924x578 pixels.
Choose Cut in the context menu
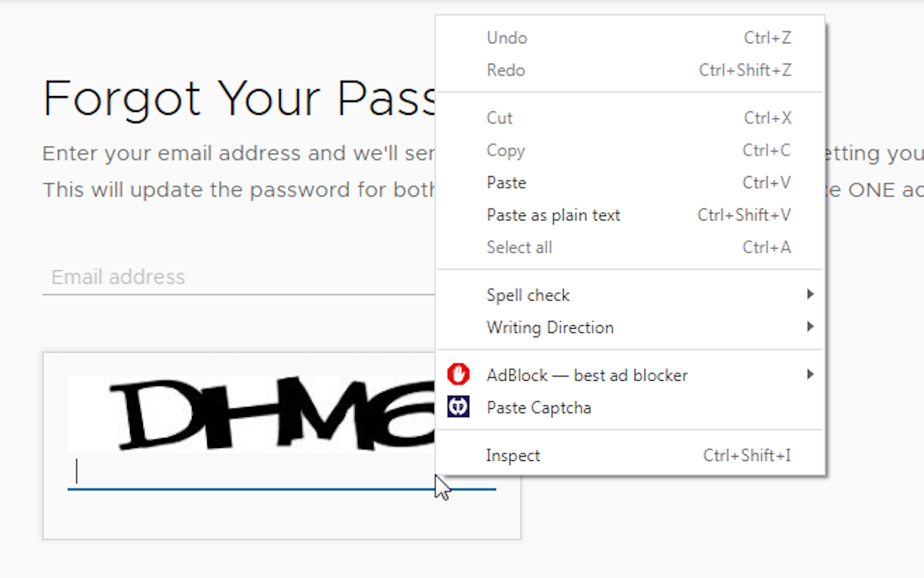[x=630, y=118]
